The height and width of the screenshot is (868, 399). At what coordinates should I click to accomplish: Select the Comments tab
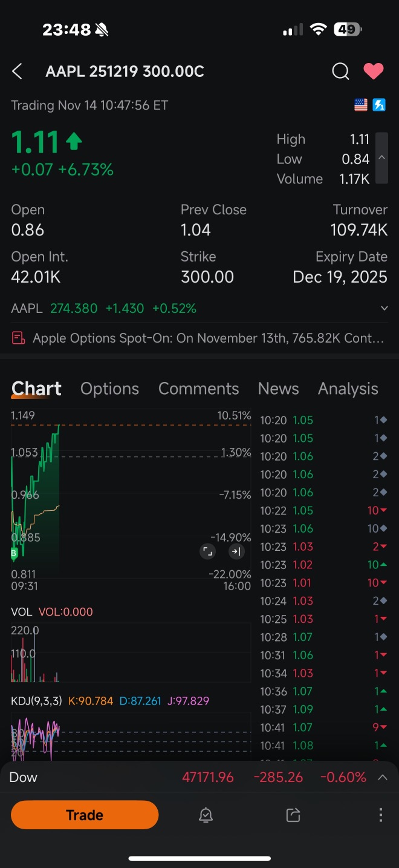198,389
